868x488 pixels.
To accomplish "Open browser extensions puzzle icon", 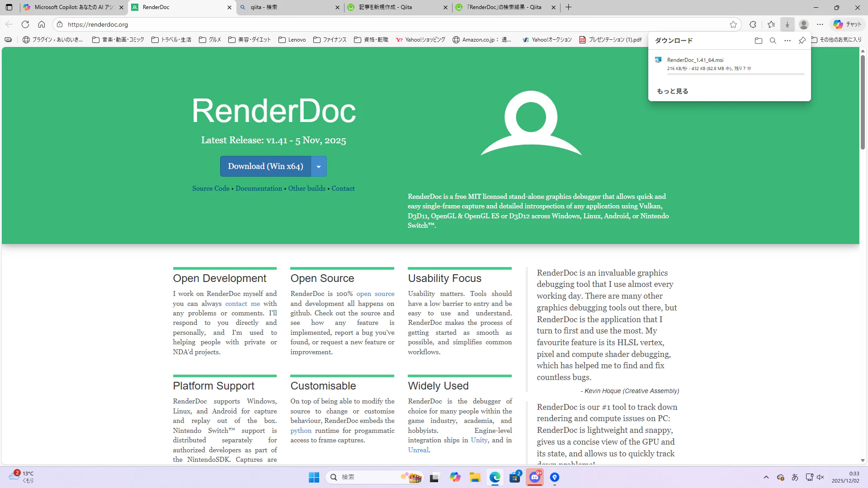I will pyautogui.click(x=753, y=24).
